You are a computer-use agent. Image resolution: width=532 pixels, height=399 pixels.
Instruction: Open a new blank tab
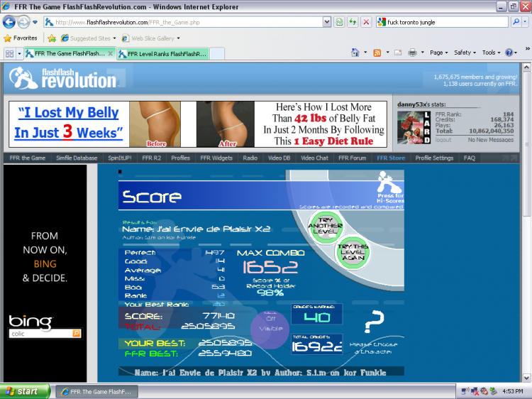pos(217,54)
